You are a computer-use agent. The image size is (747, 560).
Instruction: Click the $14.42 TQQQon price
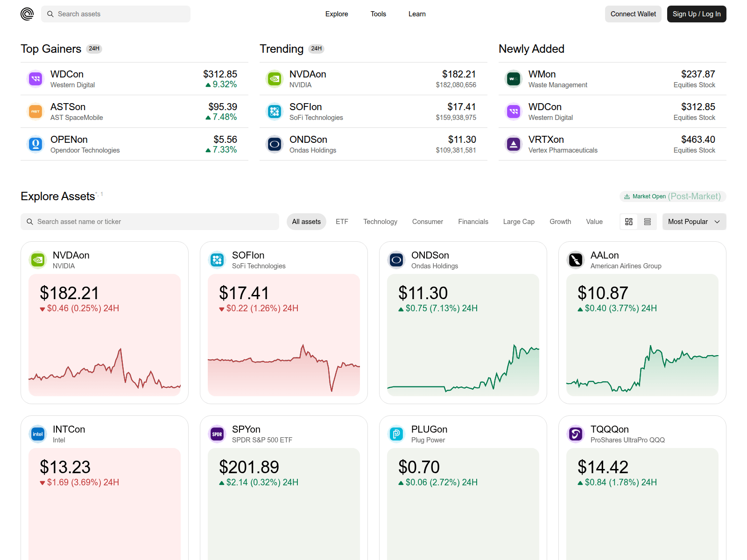pyautogui.click(x=603, y=467)
